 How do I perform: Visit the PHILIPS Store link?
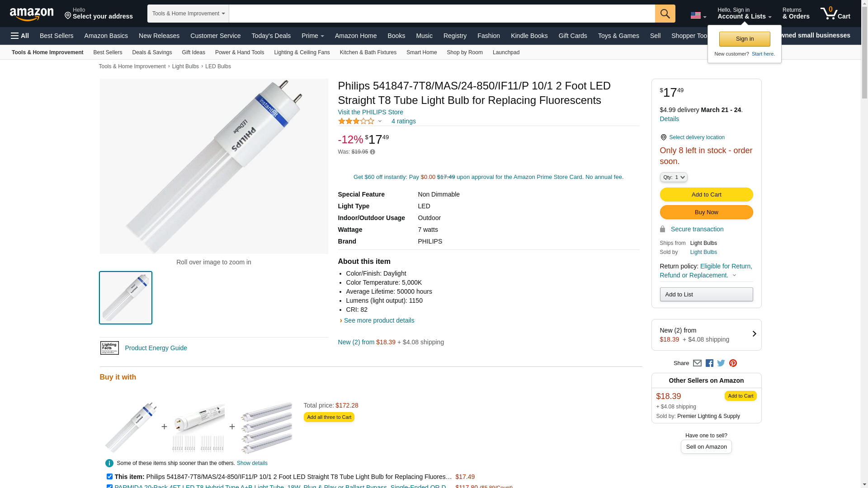tap(370, 112)
